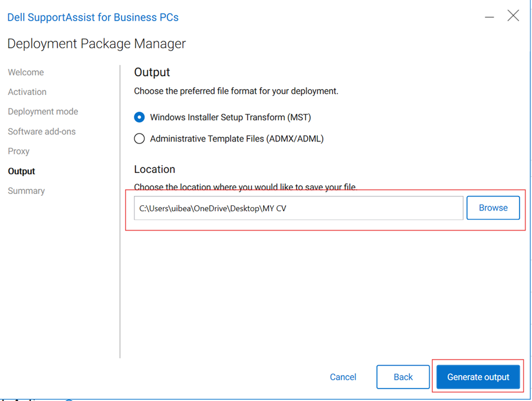Image resolution: width=532 pixels, height=401 pixels.
Task: Go to the Proxy step
Action: [18, 151]
